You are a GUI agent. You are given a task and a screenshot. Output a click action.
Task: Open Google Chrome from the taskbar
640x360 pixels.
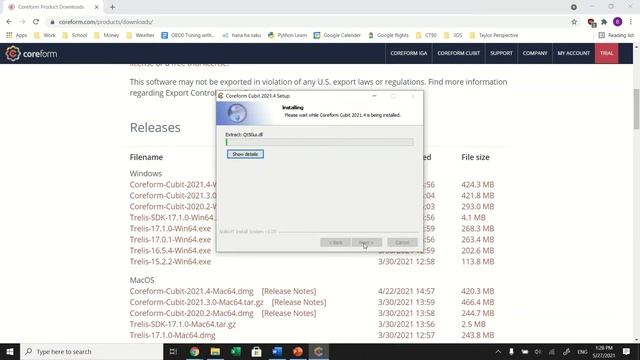(x=194, y=351)
